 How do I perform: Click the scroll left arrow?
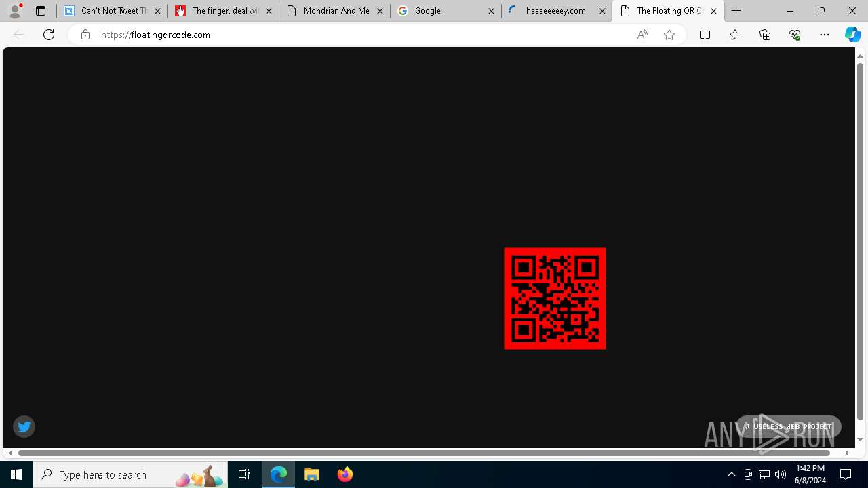tap(11, 453)
